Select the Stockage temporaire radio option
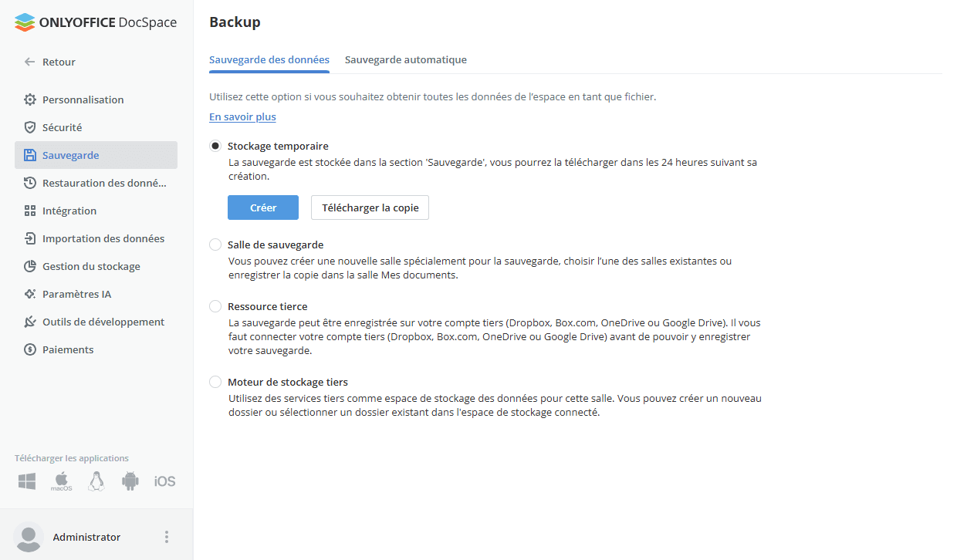Screen dimensions: 957x560 215,146
